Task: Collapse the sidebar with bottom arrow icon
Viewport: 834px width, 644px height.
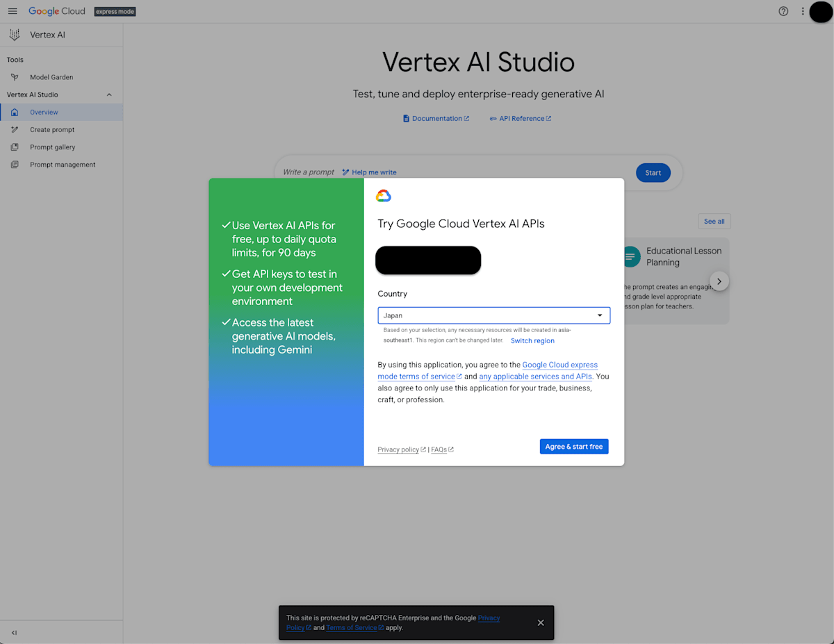Action: (x=14, y=633)
